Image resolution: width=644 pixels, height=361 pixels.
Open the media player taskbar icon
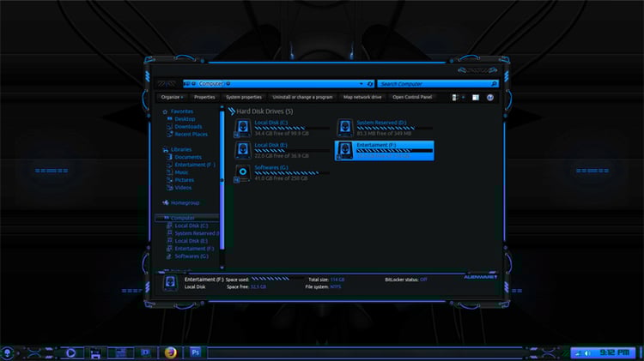coord(70,352)
